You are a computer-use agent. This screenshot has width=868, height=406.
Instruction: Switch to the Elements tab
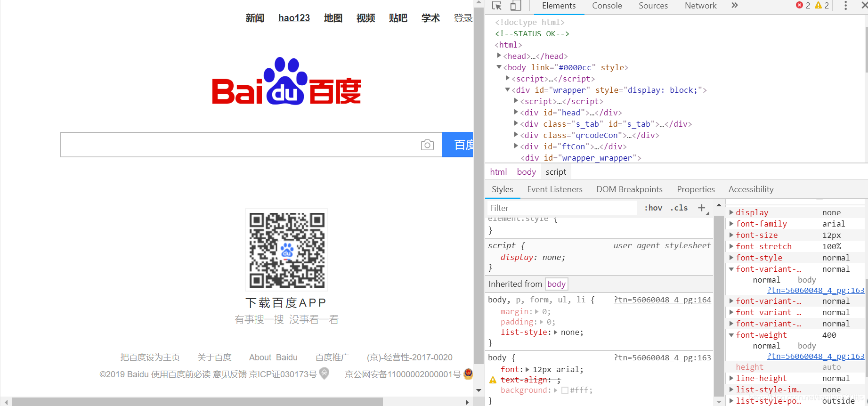coord(559,6)
